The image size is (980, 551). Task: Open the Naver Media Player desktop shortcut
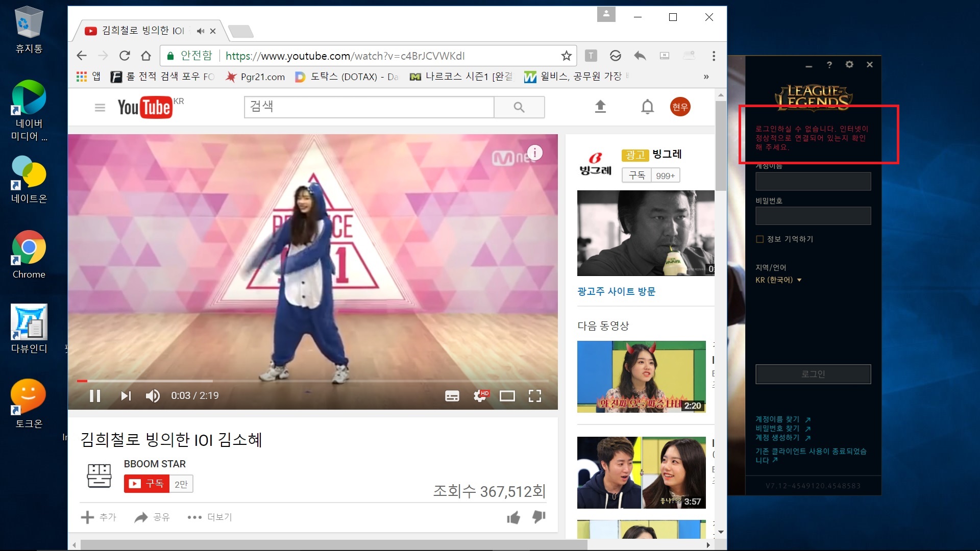(x=29, y=111)
